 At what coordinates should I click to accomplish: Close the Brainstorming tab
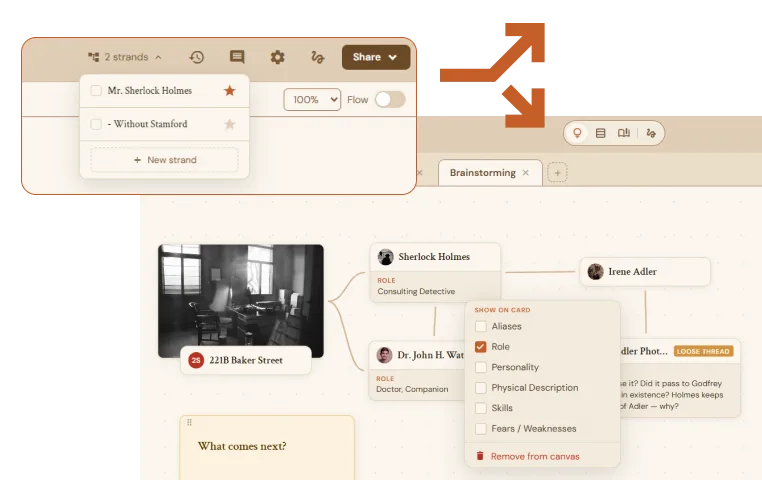coord(525,172)
